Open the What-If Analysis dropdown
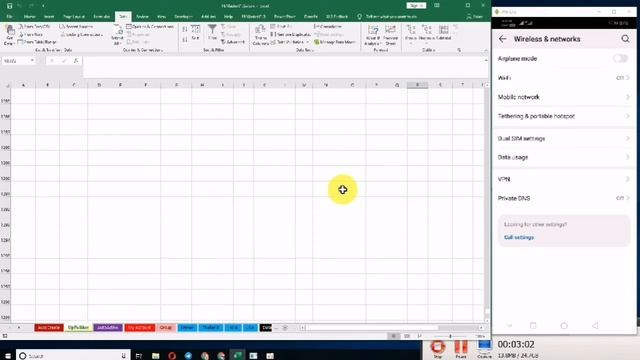This screenshot has width=640, height=360. pyautogui.click(x=372, y=35)
